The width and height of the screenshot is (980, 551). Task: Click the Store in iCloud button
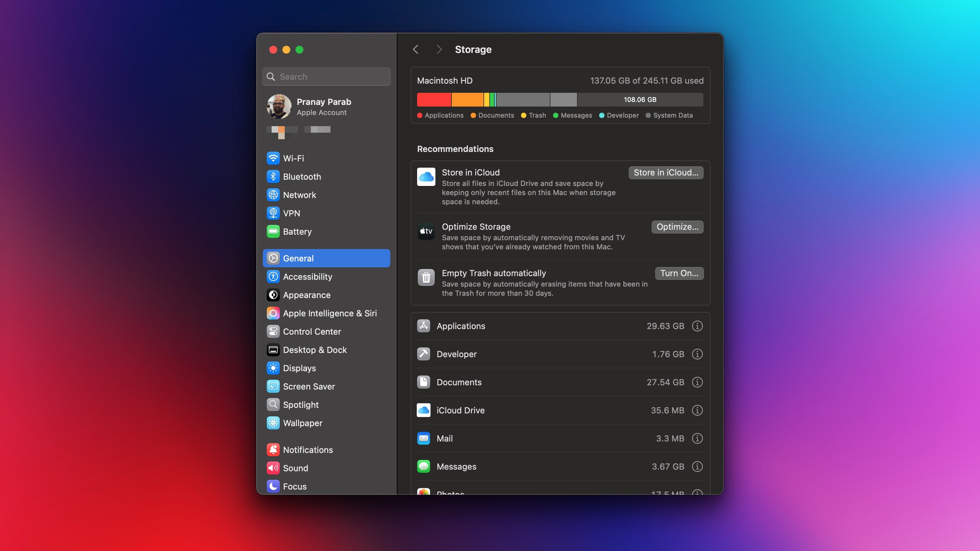(x=666, y=173)
